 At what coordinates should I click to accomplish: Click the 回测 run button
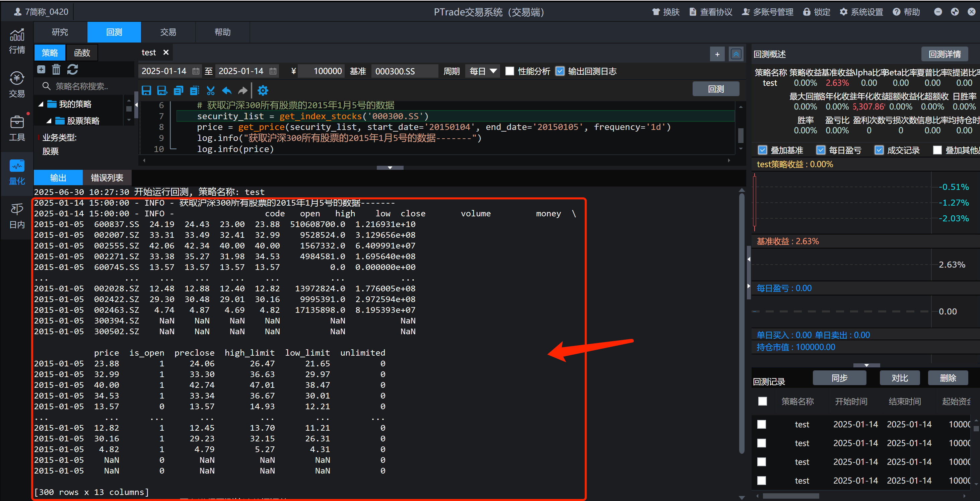tap(716, 89)
